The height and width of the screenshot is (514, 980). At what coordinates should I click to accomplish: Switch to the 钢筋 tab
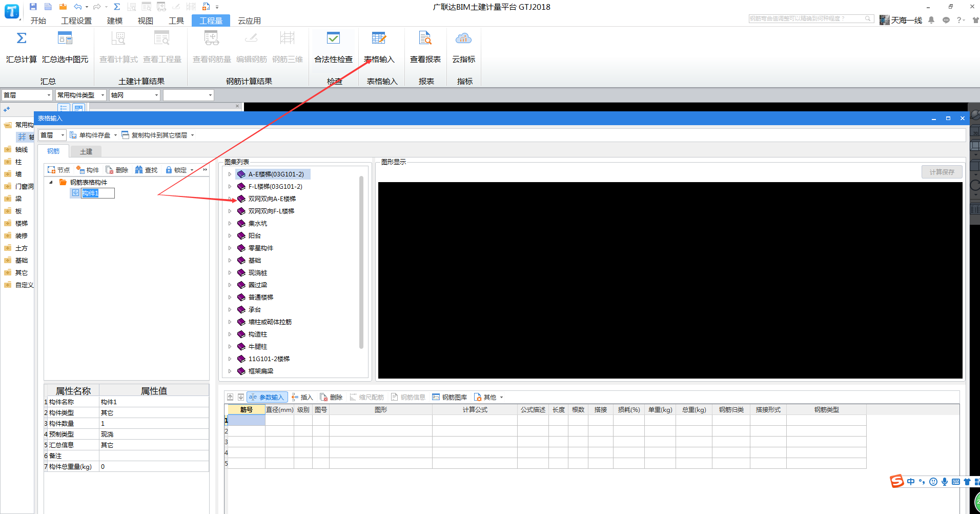pyautogui.click(x=53, y=151)
